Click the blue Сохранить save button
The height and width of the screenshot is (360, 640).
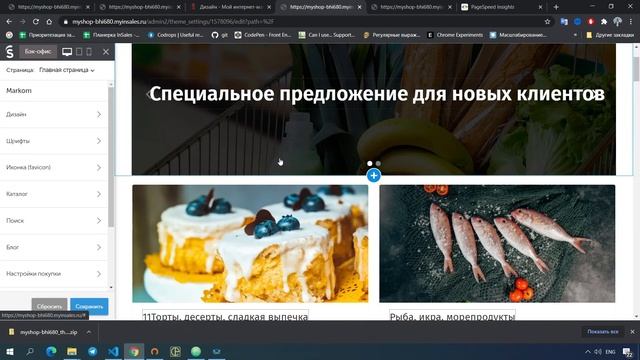click(89, 307)
